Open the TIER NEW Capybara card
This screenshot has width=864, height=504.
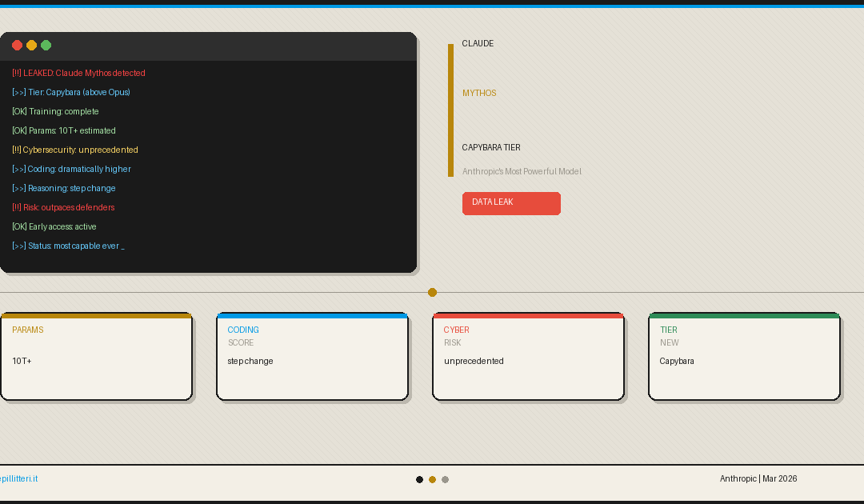click(745, 356)
